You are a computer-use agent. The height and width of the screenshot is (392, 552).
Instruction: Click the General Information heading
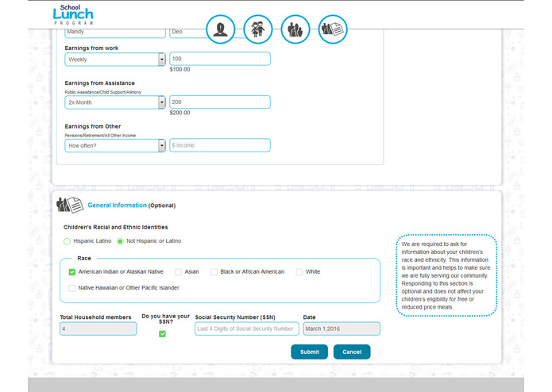(117, 206)
